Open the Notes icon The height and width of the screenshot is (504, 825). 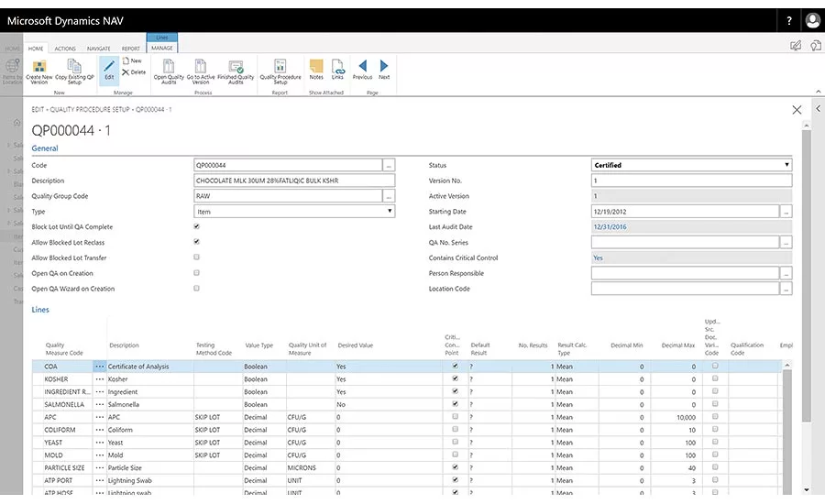(x=316, y=66)
